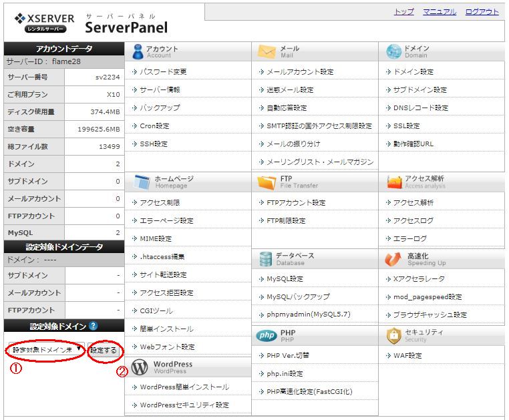Screen dimensions: 509x420
Task: Open Cron設定
Action: tap(154, 126)
